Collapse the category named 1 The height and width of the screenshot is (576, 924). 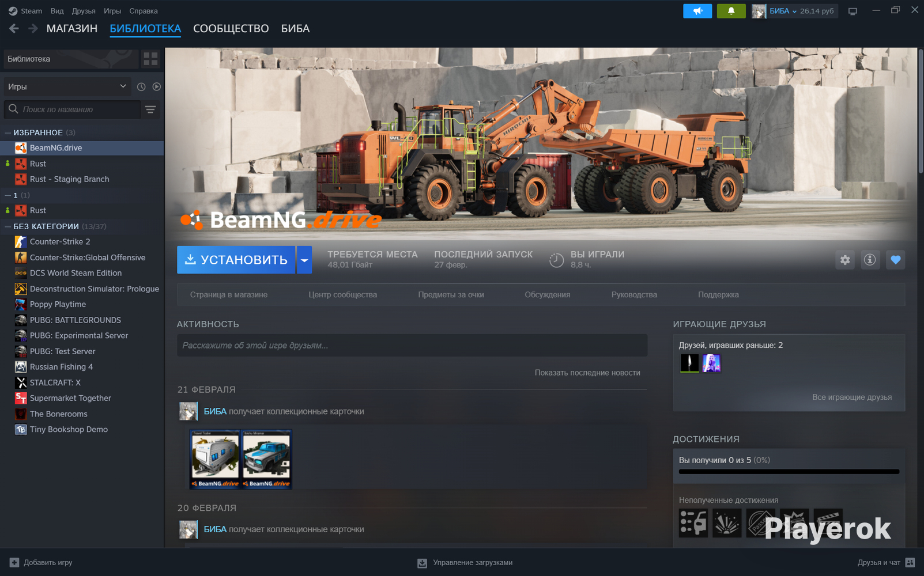click(x=8, y=195)
